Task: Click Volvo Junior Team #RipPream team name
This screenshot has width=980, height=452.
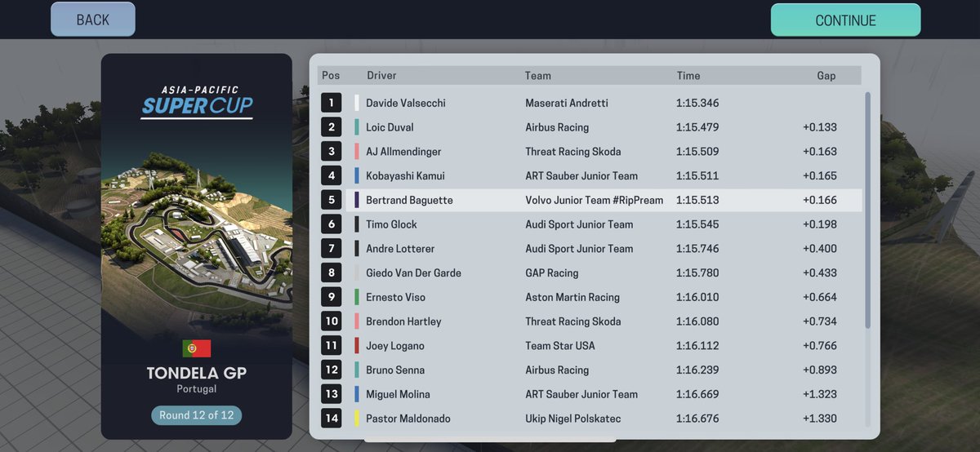Action: pos(595,201)
